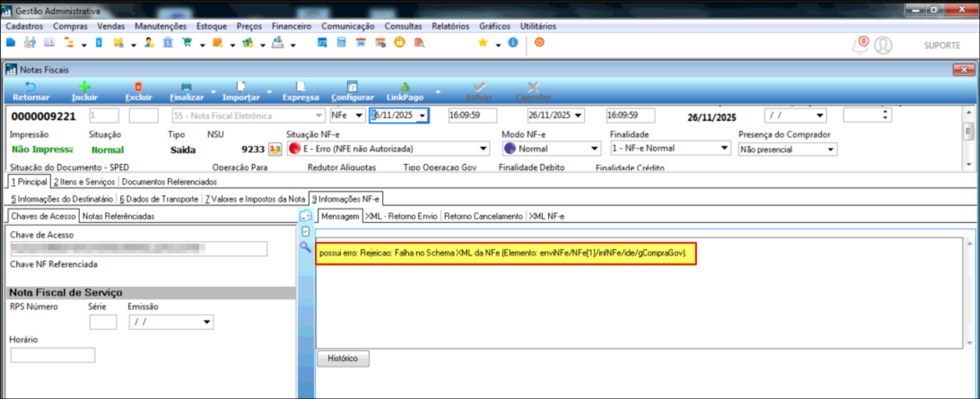Click the orange power icon in toolbar
Viewport: 980px width, 399px height.
[539, 42]
